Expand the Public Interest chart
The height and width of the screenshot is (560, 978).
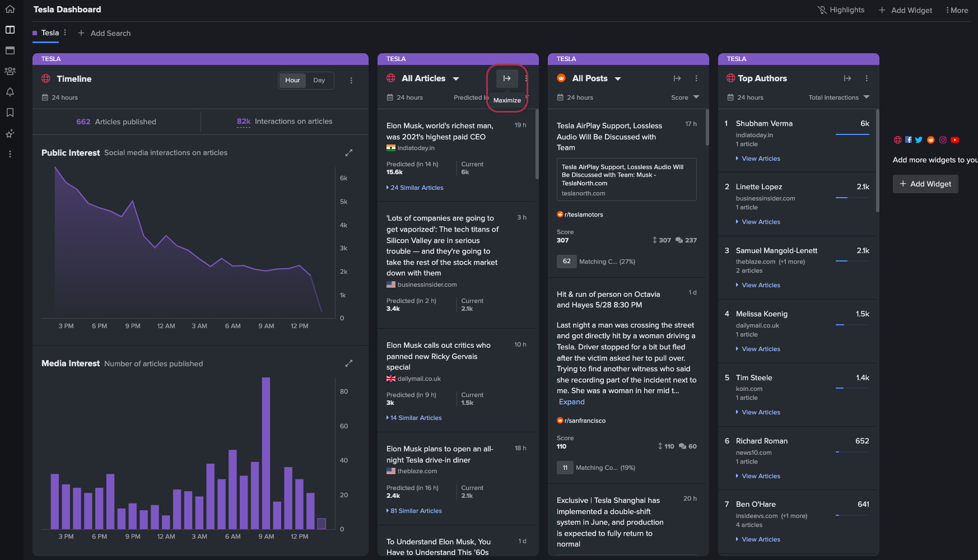[x=348, y=153]
